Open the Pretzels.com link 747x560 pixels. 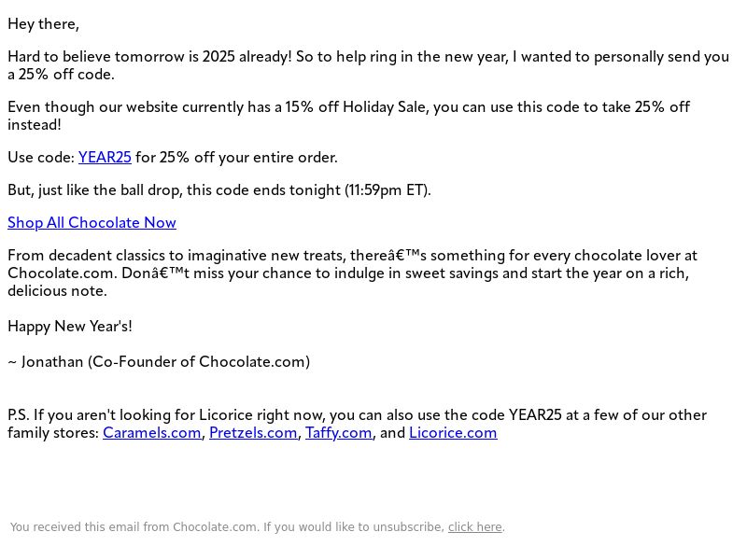[253, 432]
